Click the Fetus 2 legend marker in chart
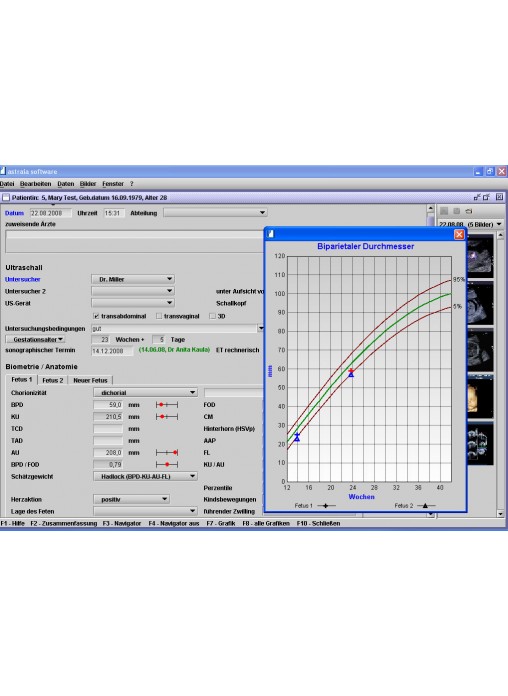 click(x=425, y=506)
